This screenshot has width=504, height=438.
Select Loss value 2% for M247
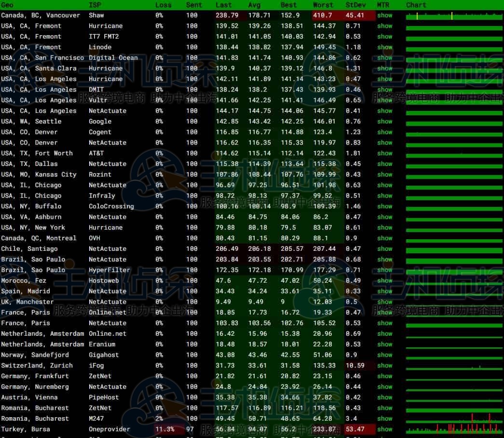coord(159,419)
